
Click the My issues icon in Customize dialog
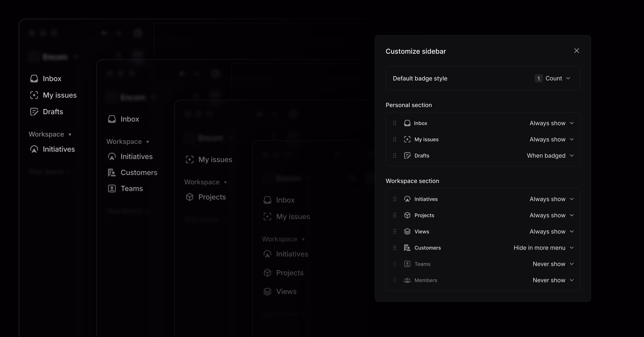pyautogui.click(x=407, y=139)
